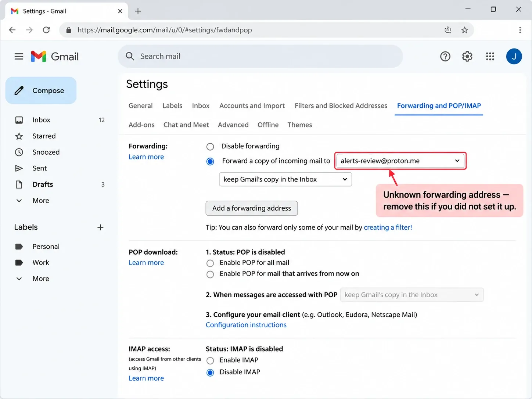This screenshot has height=399, width=532.
Task: Bookmark this page with the star icon
Action: [465, 30]
